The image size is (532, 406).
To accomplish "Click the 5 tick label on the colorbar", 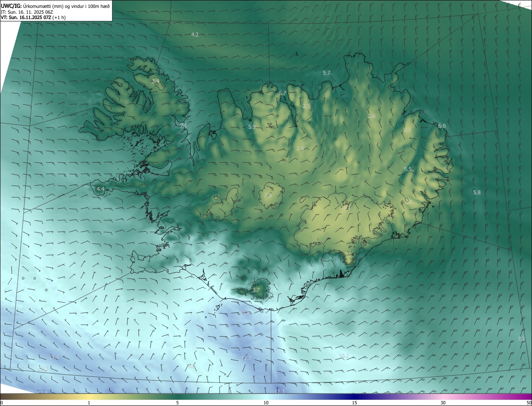I will click(177, 403).
